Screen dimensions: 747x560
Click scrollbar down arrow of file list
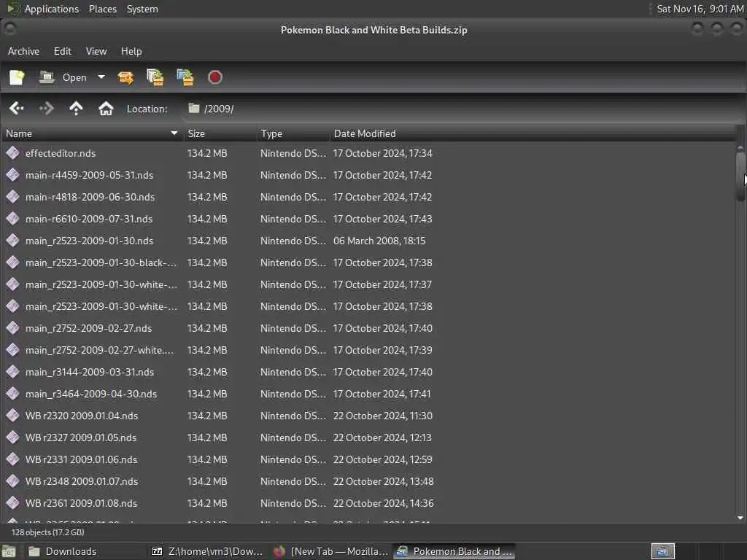coord(740,518)
